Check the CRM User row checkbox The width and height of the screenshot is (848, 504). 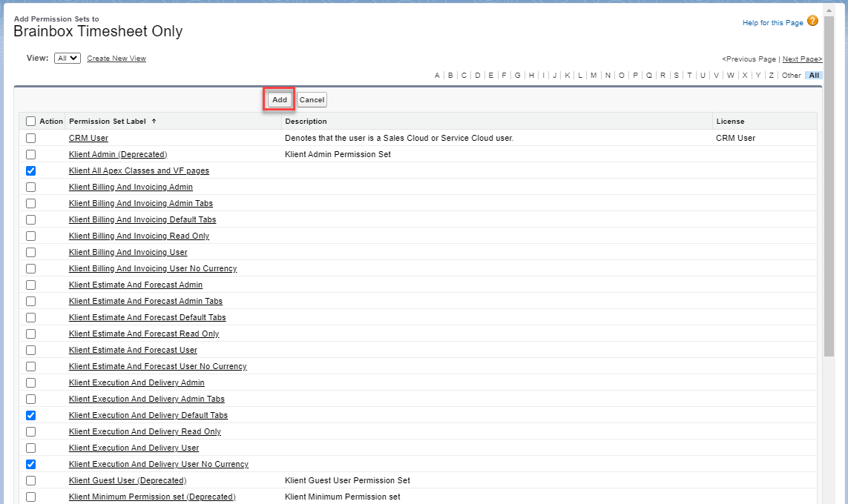click(x=30, y=138)
